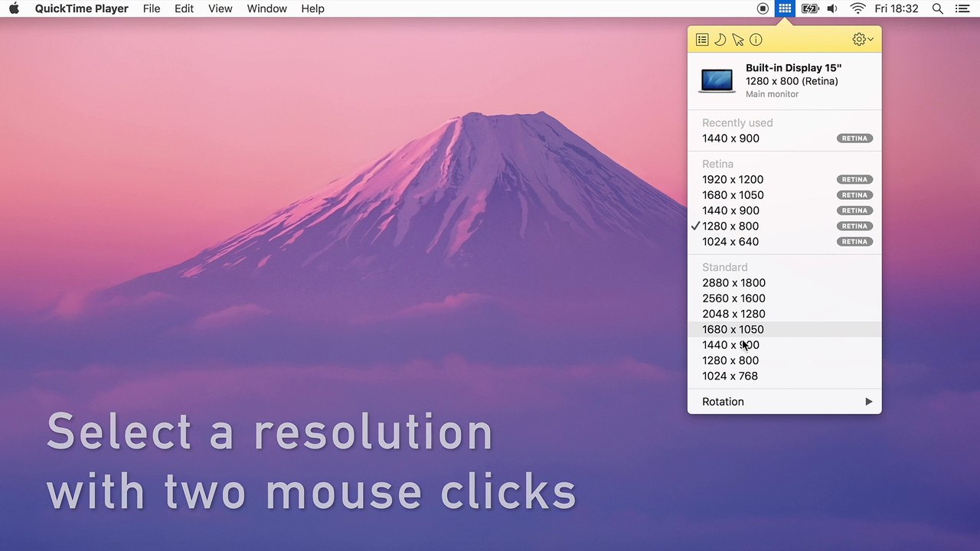Click the Built-in Display 15" title text
This screenshot has width=980, height=551.
tap(793, 68)
